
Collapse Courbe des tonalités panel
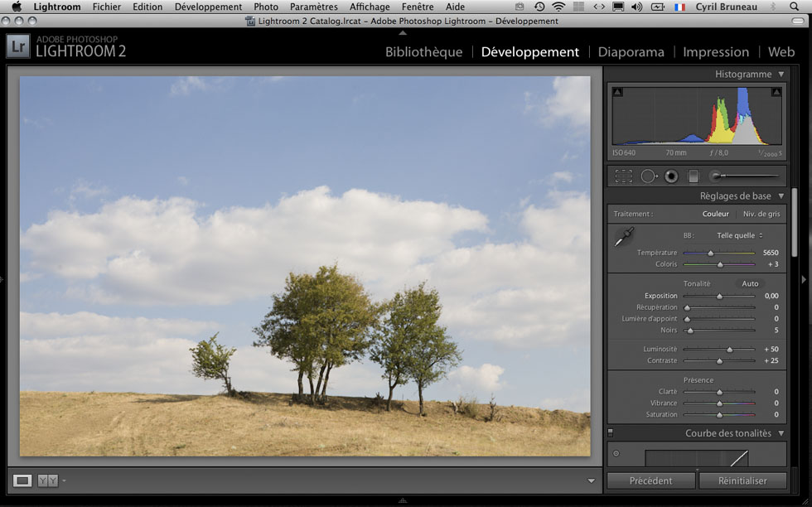[x=781, y=433]
